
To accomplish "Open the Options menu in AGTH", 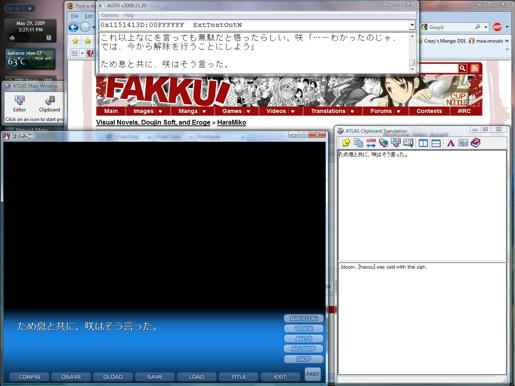I will coord(109,15).
